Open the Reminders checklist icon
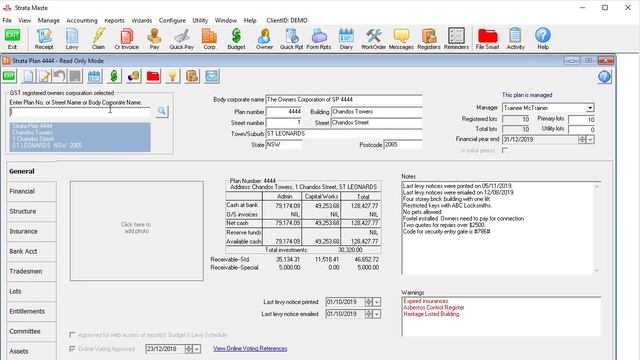Viewport: 640px width, 360px height. (x=456, y=36)
